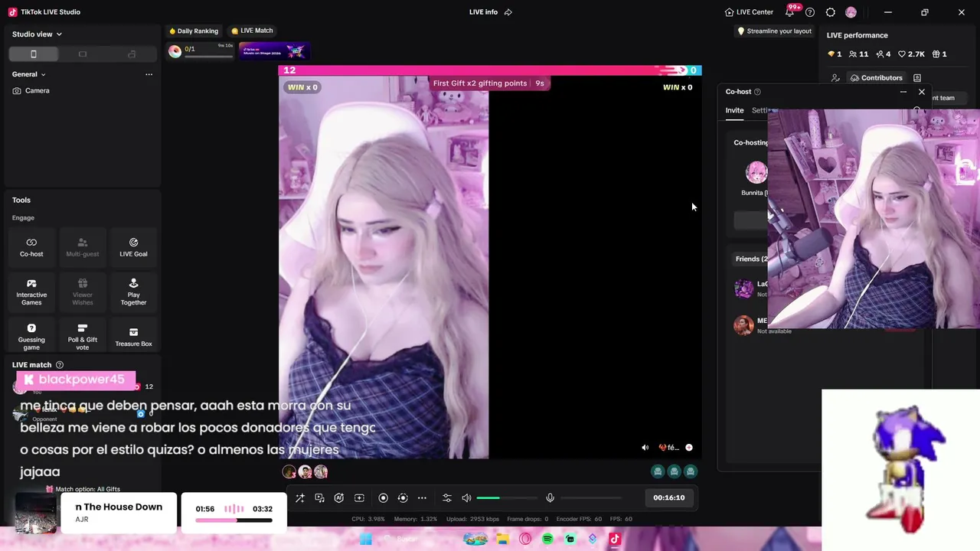Open the LIVE Match chip

click(x=252, y=31)
